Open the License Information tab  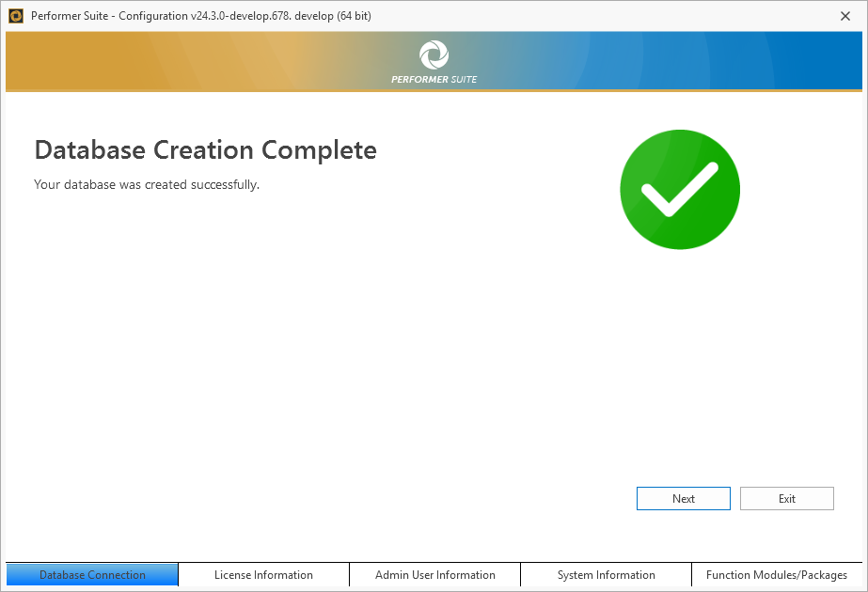point(263,575)
